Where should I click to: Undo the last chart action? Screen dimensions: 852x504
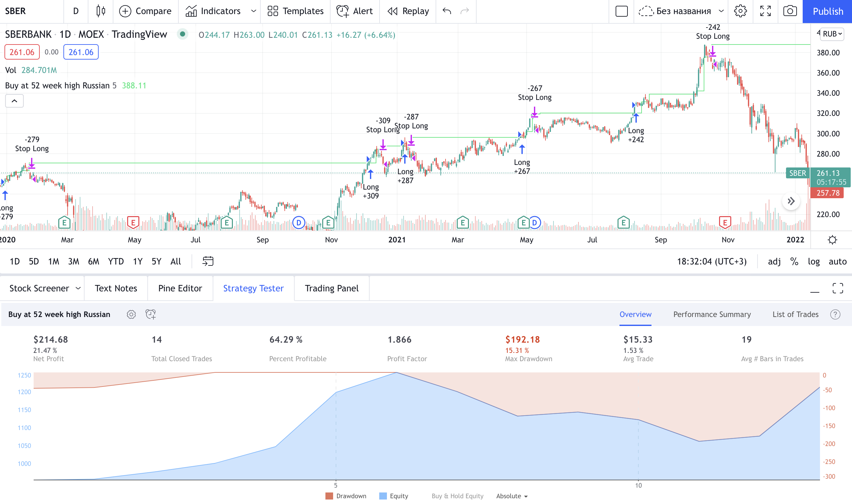pos(447,11)
